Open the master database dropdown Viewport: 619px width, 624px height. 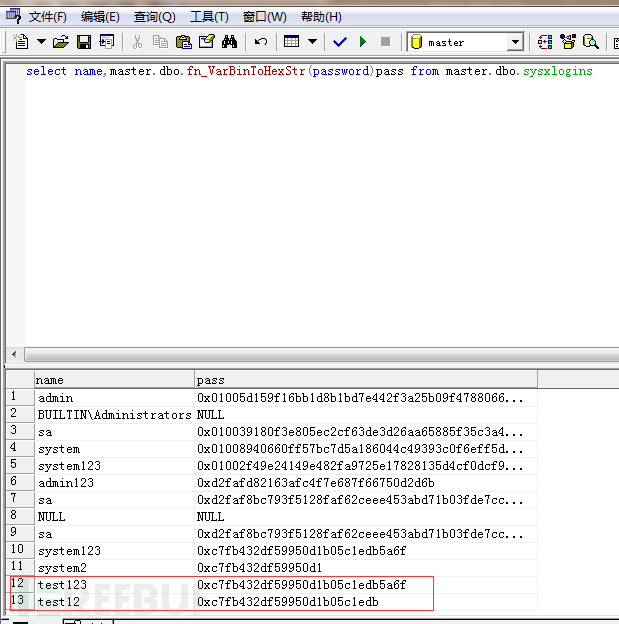515,42
